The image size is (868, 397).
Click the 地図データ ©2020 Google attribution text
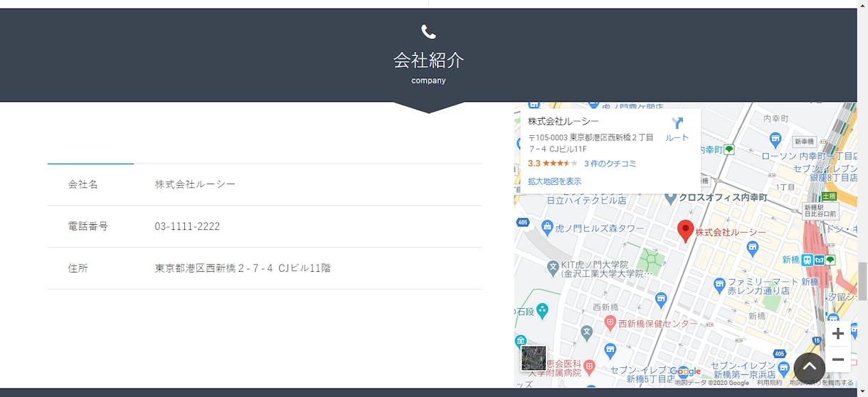pos(711,383)
